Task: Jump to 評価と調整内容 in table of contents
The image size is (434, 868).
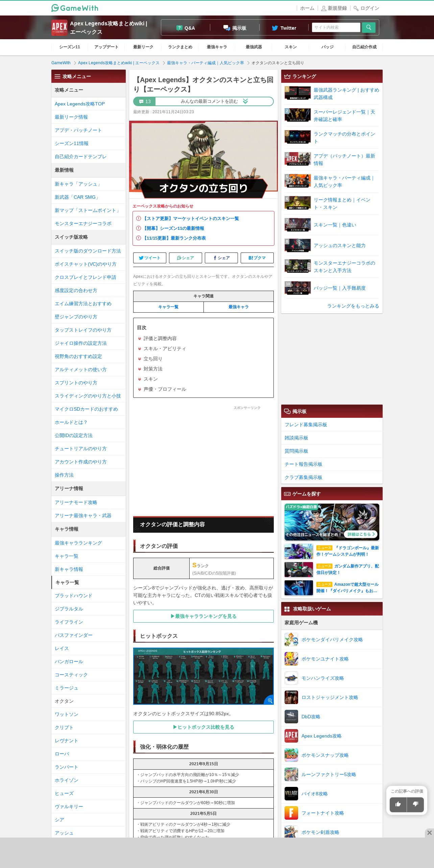Action: (x=160, y=338)
